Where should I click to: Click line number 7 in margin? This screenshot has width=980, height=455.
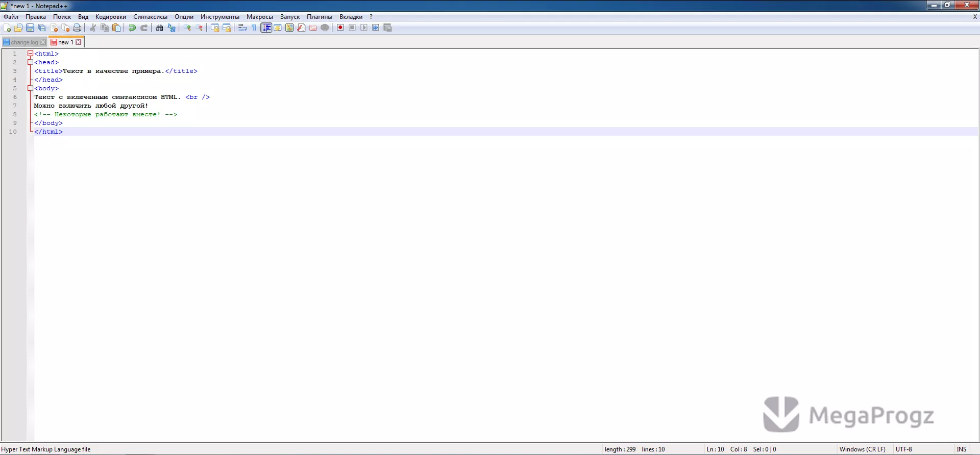click(15, 106)
